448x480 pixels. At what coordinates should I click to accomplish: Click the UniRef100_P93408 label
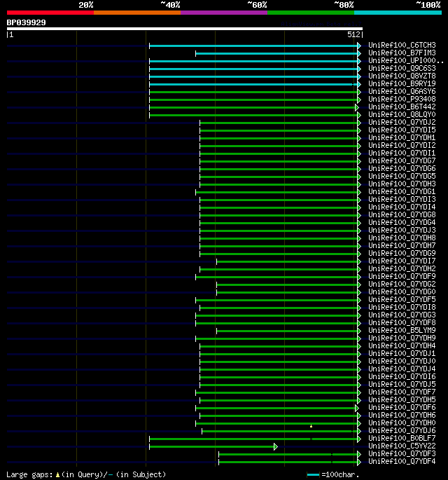pos(402,100)
